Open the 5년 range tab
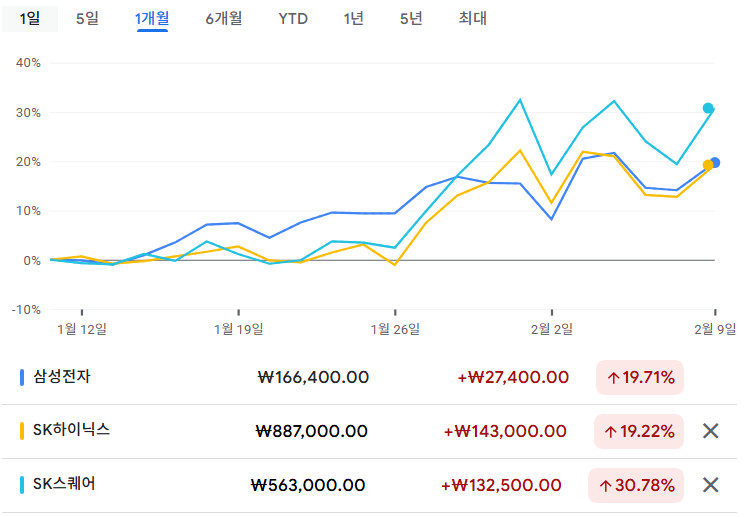The width and height of the screenshot is (750, 517). point(410,18)
